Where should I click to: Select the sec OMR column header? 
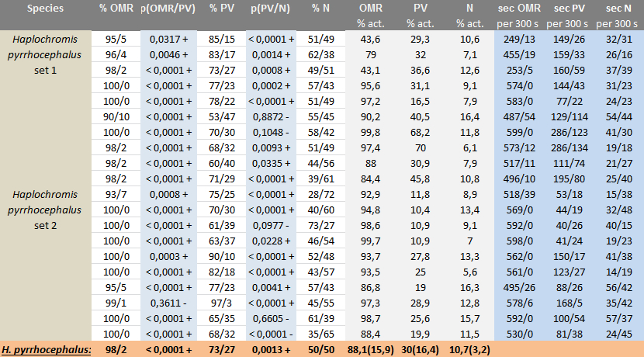pos(519,8)
